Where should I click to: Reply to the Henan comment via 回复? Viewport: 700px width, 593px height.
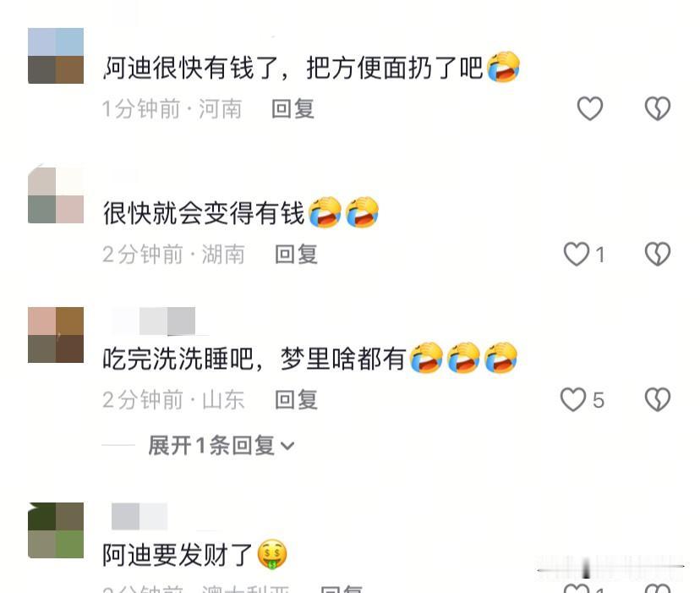pyautogui.click(x=293, y=109)
